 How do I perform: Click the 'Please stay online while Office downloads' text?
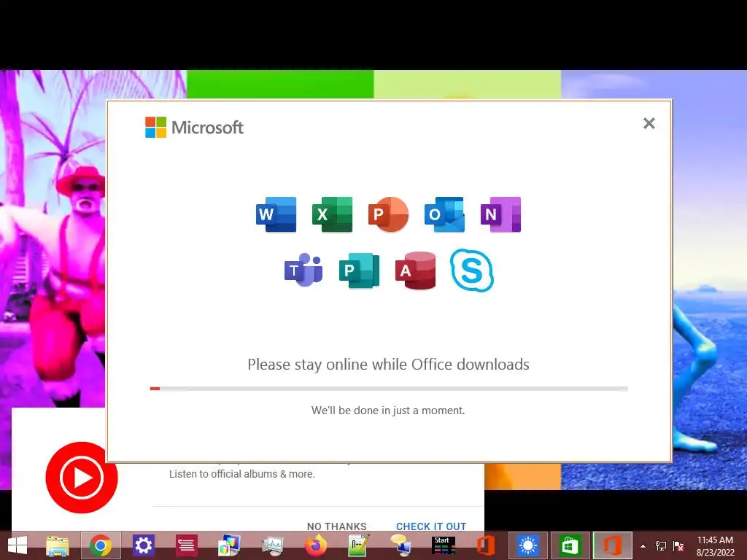coord(388,365)
